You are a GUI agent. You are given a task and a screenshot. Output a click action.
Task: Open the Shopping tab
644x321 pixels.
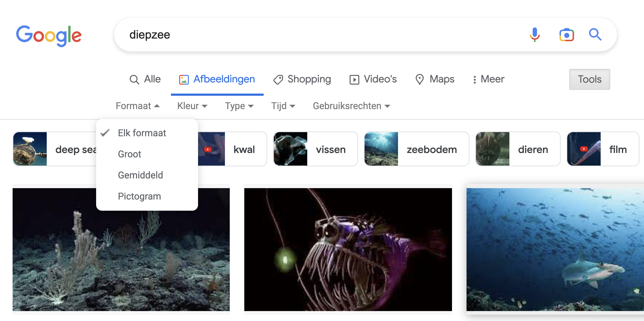(x=302, y=79)
